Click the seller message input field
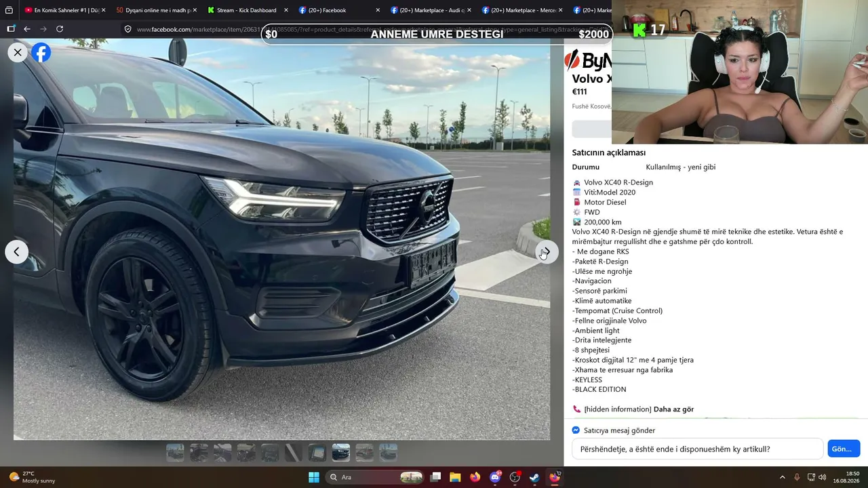 [x=697, y=449]
